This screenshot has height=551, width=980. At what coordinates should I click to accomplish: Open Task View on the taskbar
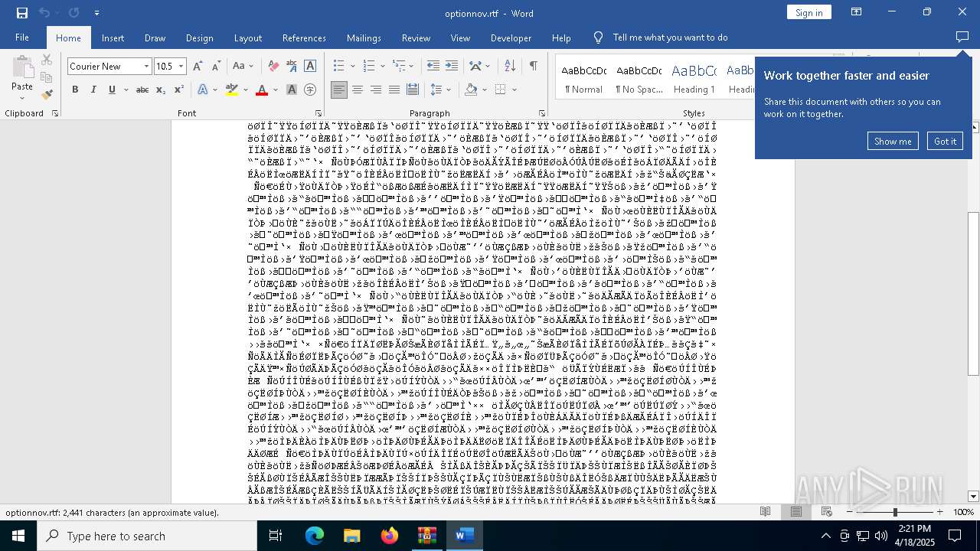(x=276, y=536)
